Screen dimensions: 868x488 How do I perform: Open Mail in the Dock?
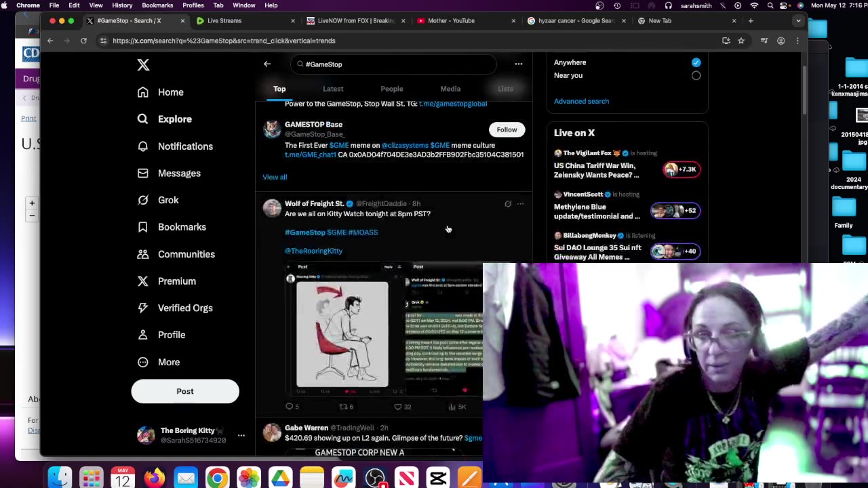click(x=186, y=478)
